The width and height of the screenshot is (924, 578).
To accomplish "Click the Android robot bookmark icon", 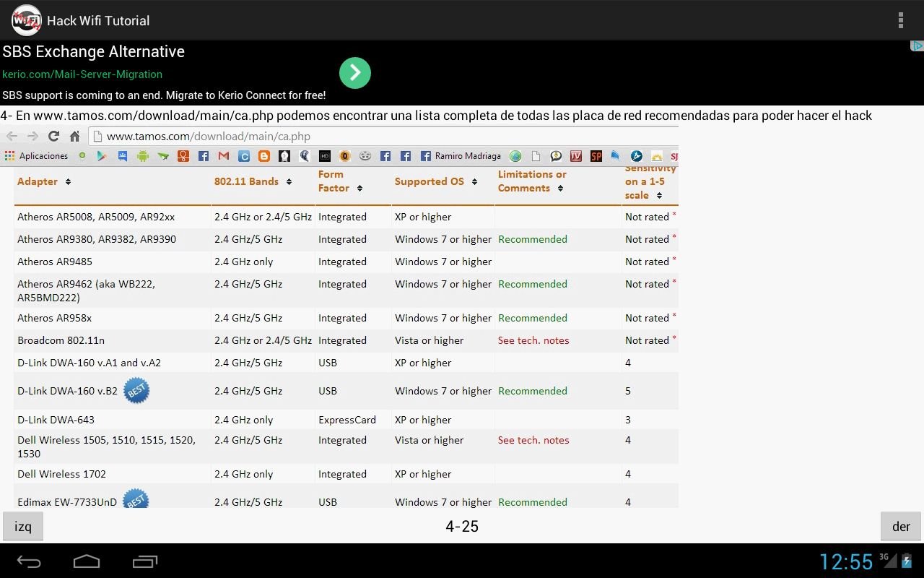I will [142, 155].
